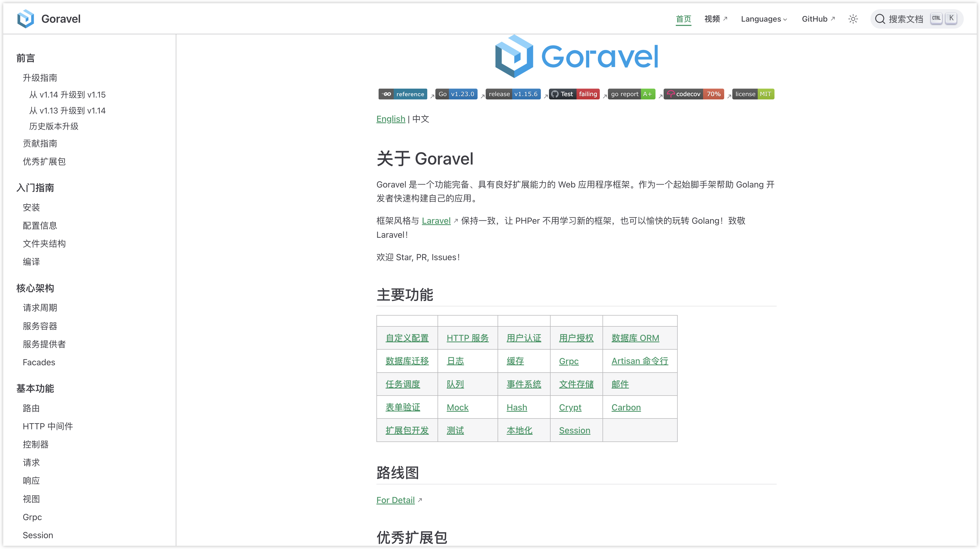Open the 扩展包开发 feature link
The width and height of the screenshot is (980, 549).
coord(407,430)
